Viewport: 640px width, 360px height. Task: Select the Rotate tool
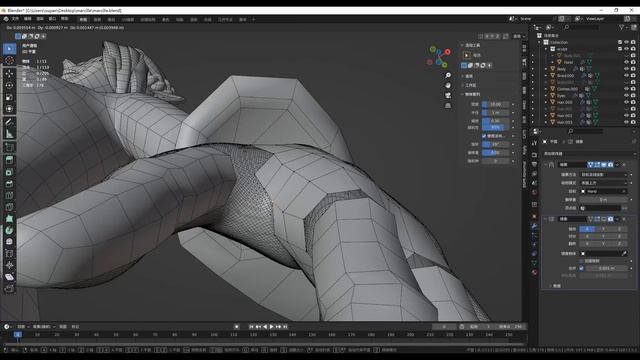click(x=9, y=85)
